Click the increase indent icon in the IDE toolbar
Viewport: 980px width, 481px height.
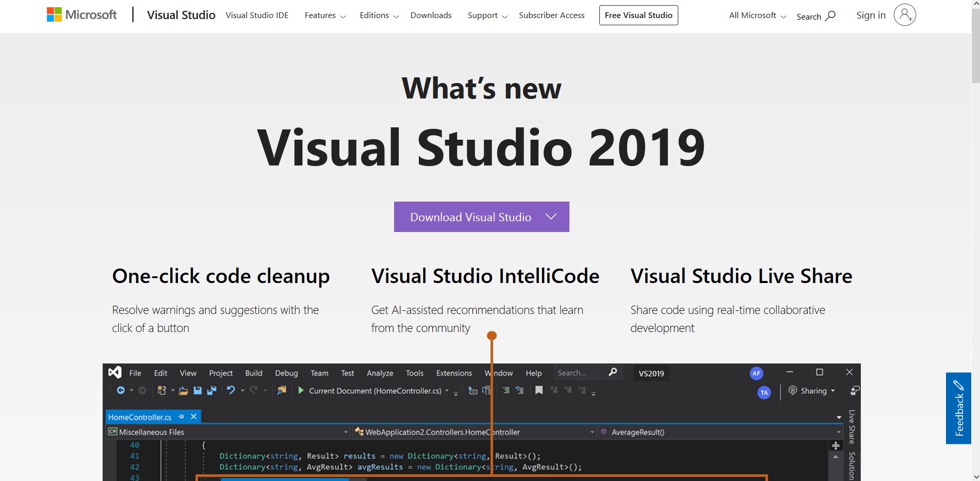506,390
